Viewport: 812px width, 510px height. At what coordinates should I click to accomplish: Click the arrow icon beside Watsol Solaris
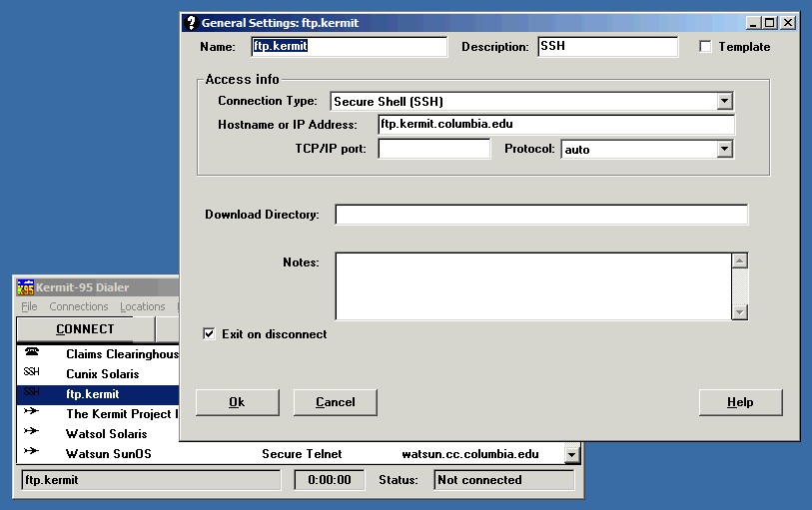pos(31,431)
